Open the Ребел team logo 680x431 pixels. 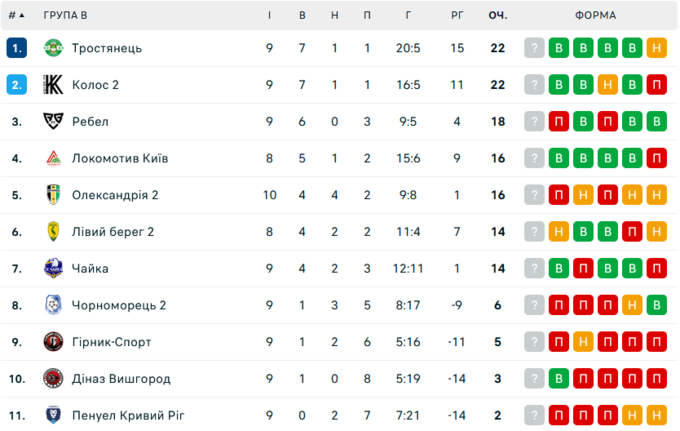click(x=53, y=122)
